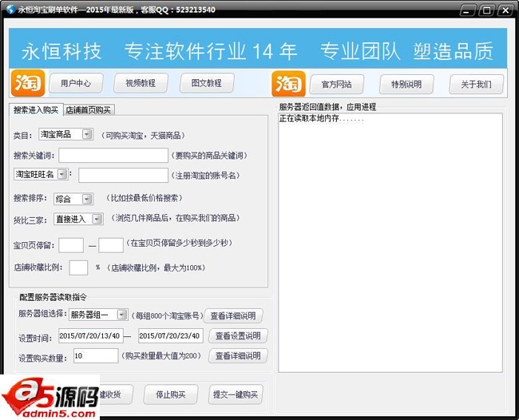This screenshot has height=420, width=519.
Task: Show 特别说明 special notes
Action: click(x=406, y=84)
